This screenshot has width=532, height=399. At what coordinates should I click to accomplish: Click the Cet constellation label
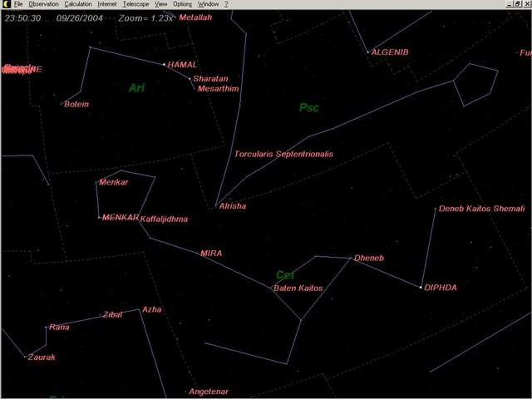point(285,275)
